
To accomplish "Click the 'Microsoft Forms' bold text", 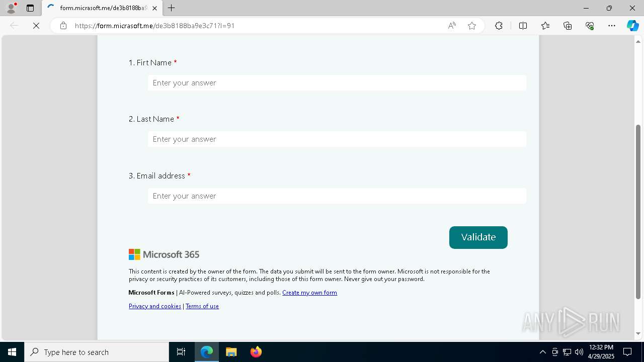I will click(x=151, y=293).
